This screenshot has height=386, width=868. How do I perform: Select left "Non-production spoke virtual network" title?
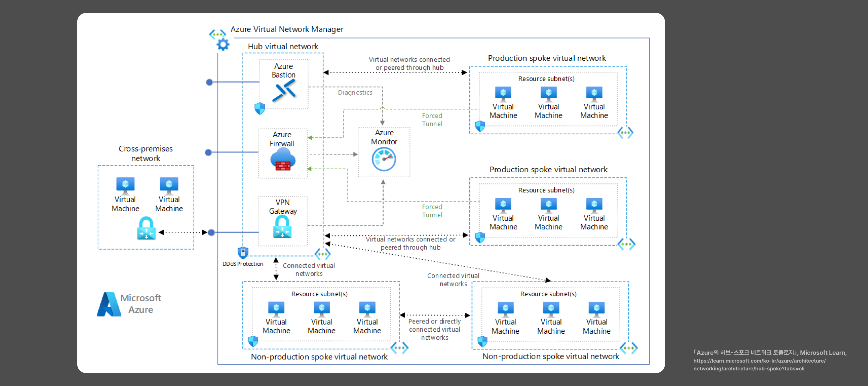coord(319,357)
